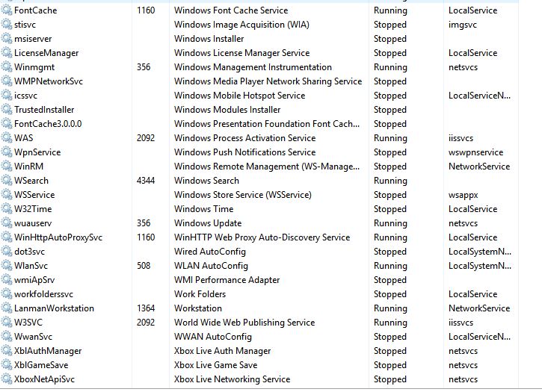Click PID 4344 in the WSearch row
542x392 pixels.
146,180
